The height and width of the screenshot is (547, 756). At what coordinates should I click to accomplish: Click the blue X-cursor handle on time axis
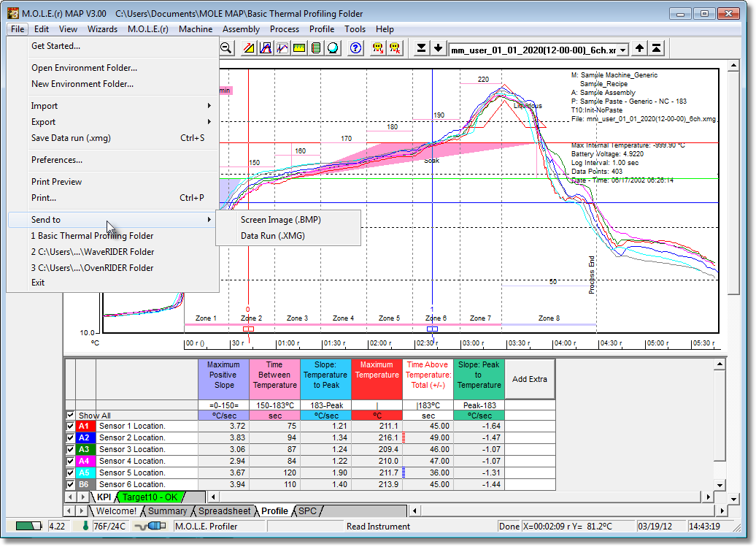[433, 329]
